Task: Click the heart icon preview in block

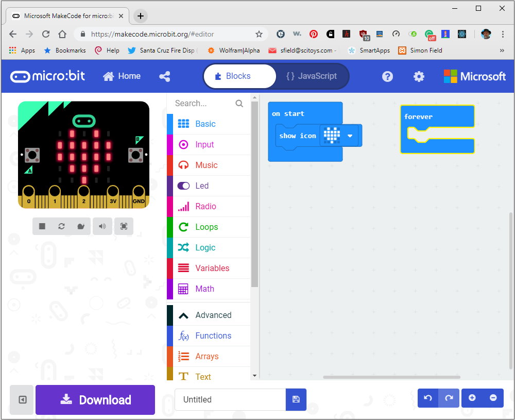Action: click(332, 136)
